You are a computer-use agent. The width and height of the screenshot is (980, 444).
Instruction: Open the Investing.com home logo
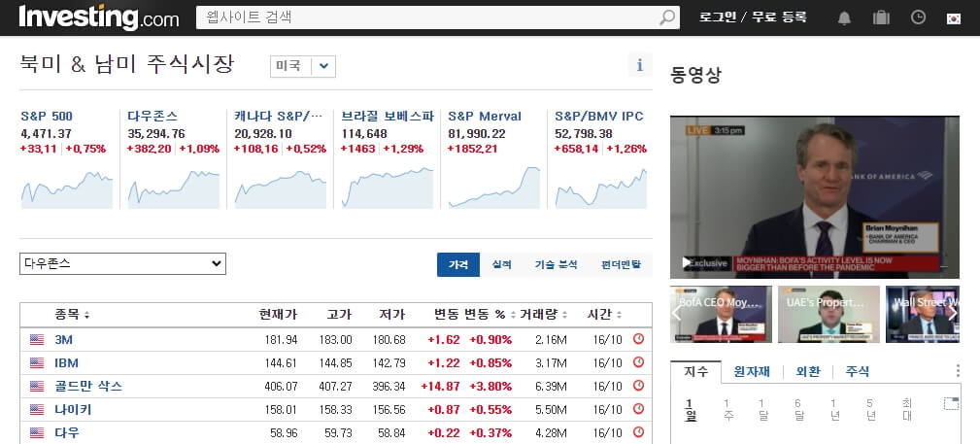point(99,17)
